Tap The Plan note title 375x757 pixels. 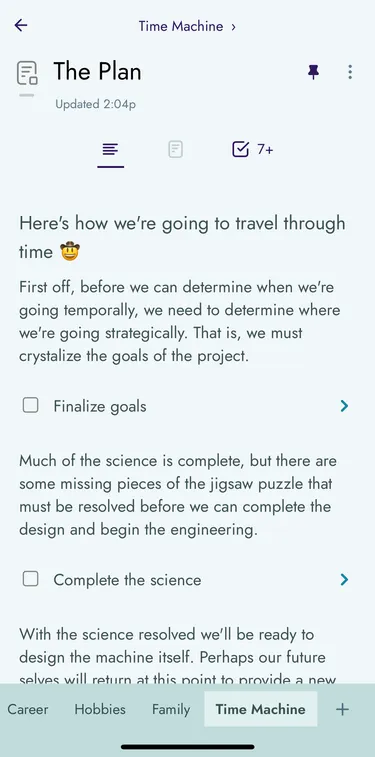coord(97,72)
